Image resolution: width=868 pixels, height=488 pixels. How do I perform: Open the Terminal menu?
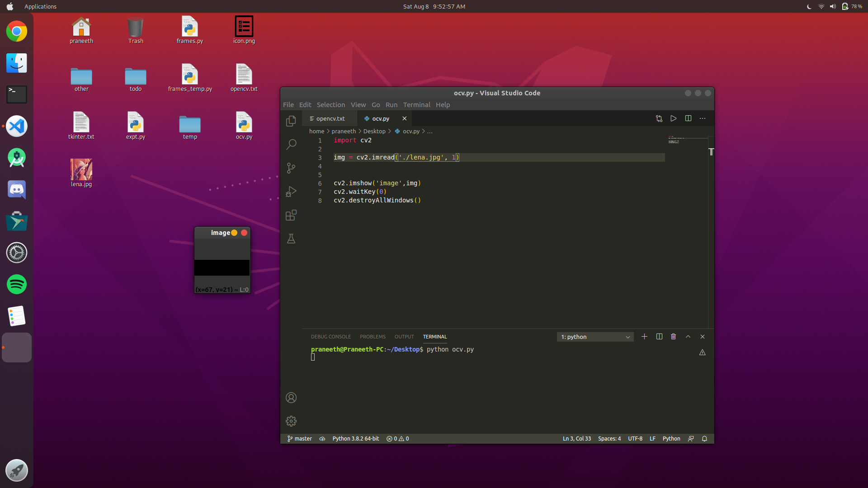point(416,105)
